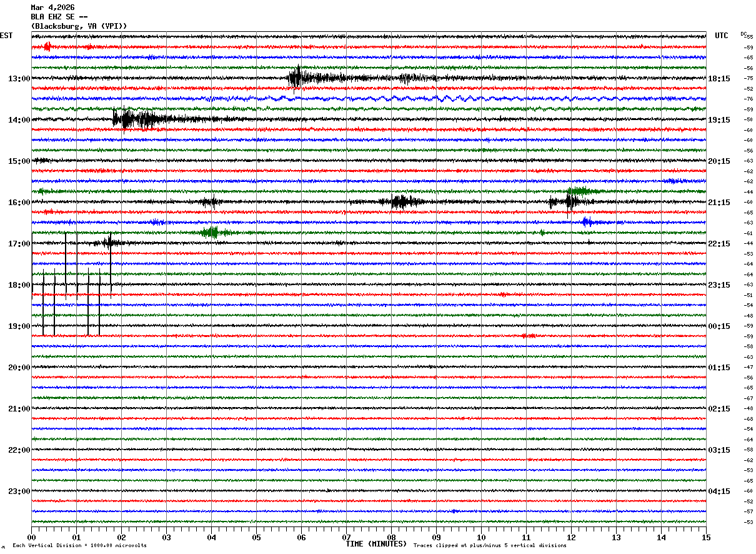
Task: Click the 03:15 UTC time label
Action: pos(719,450)
